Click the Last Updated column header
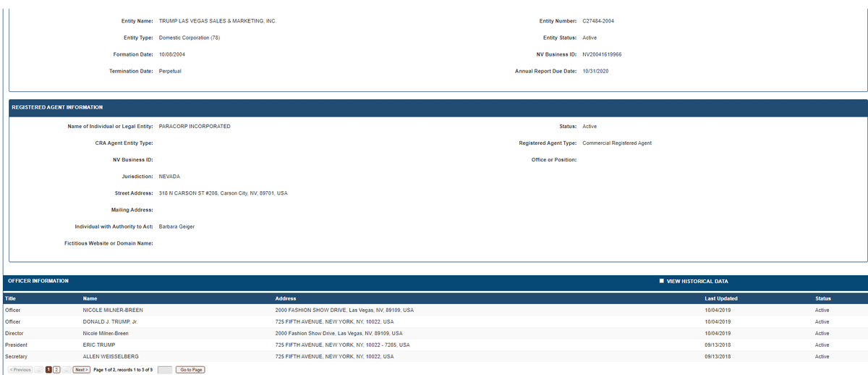This screenshot has width=868, height=375. 721,298
